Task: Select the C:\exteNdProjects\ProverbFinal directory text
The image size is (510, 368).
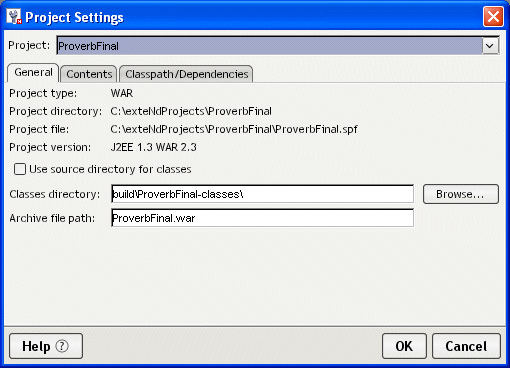Action: pos(191,111)
